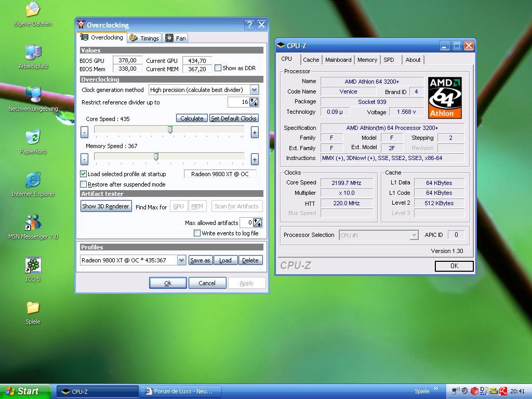This screenshot has height=399, width=532.
Task: Launch MSN Messenger 7.0 shortcut
Action: click(33, 227)
